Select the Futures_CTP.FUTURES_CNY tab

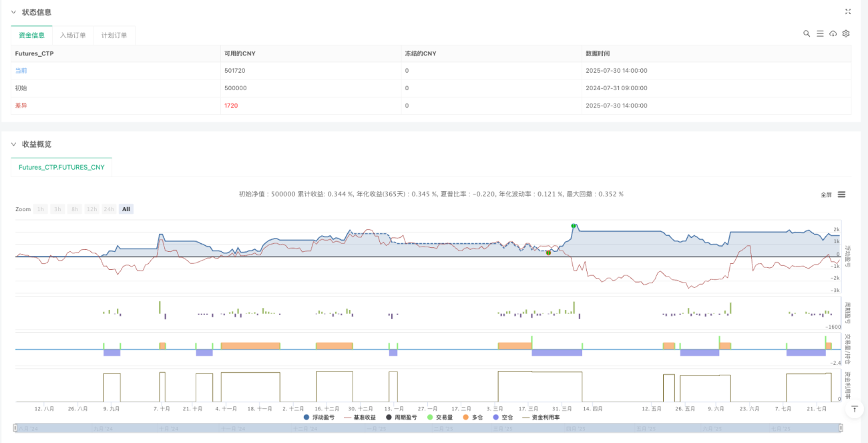[x=61, y=167]
